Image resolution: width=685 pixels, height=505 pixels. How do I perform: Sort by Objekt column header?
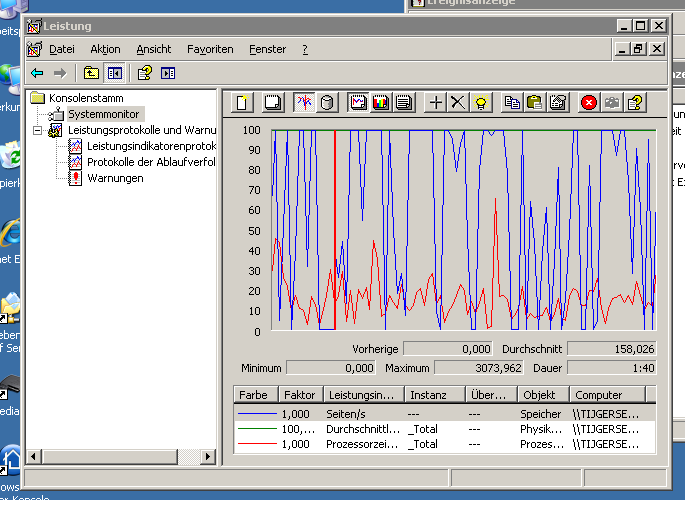point(543,395)
